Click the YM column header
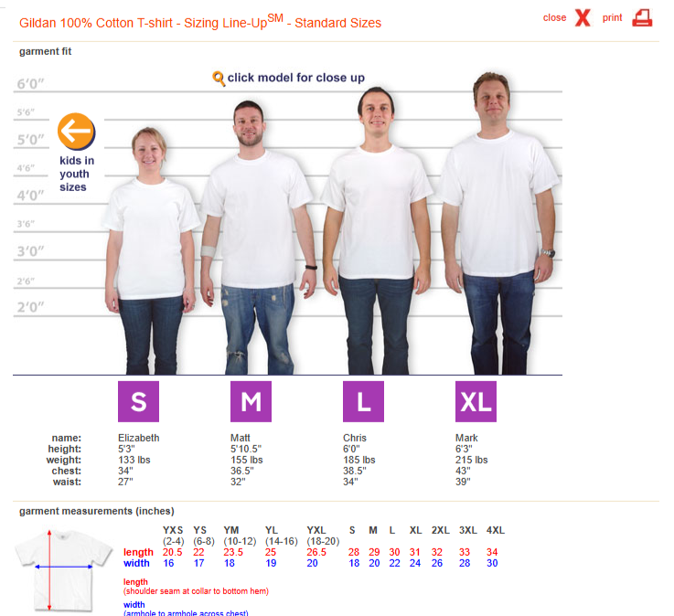Viewport: 674px width, 616px height. click(231, 530)
